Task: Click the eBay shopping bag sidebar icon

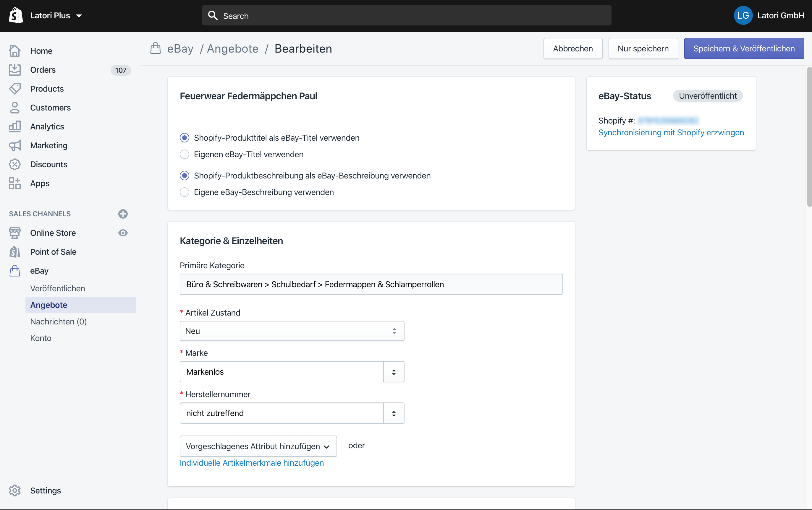Action: [15, 270]
